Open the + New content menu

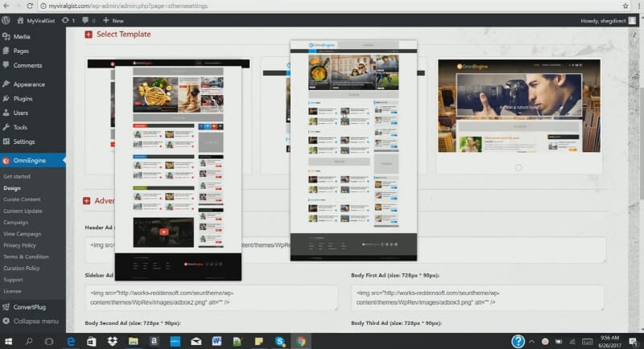pyautogui.click(x=113, y=20)
